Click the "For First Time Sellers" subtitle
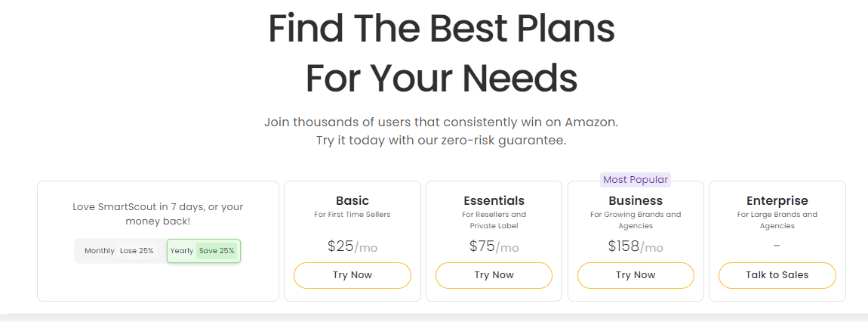 click(352, 215)
